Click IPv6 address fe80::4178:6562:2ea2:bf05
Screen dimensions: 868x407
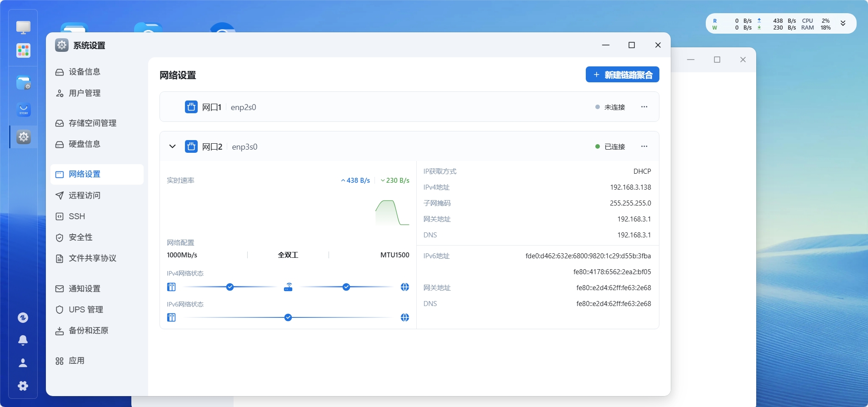point(612,272)
